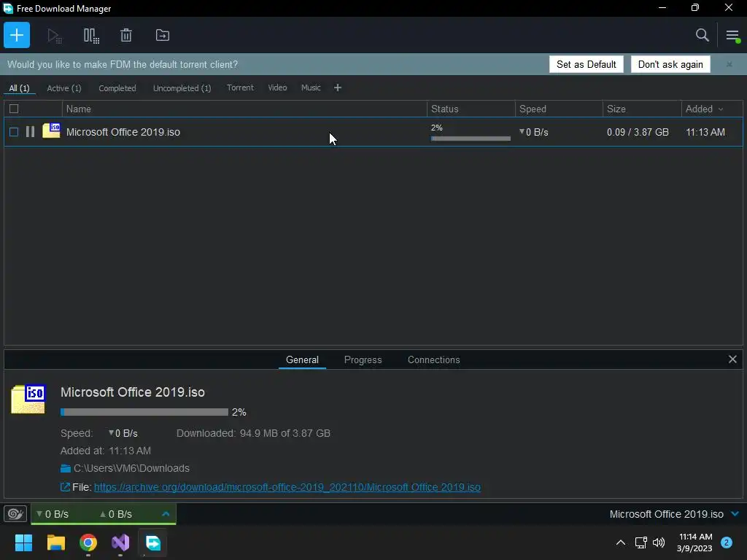Close the download details panel
Screen dimensions: 747x560
pyautogui.click(x=732, y=359)
